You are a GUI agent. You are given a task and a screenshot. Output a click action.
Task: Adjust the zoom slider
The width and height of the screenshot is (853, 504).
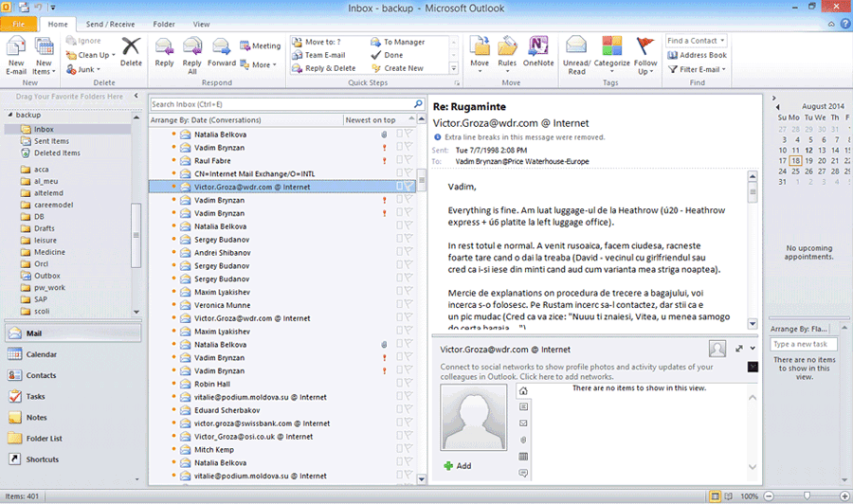pos(807,495)
